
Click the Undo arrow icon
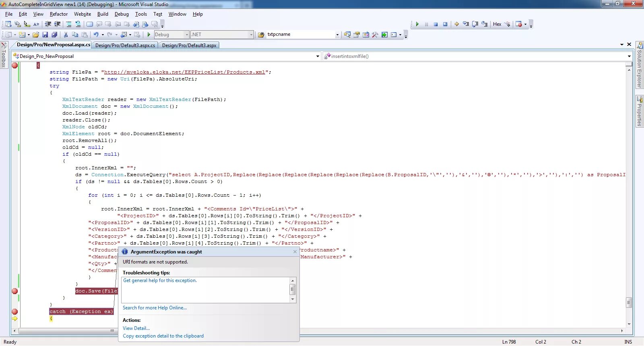click(96, 35)
